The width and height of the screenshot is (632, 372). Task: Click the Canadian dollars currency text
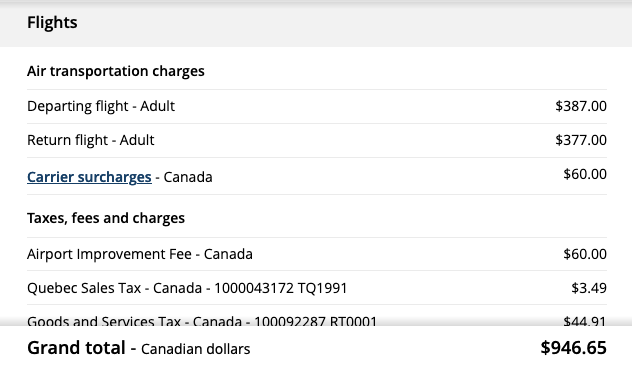(195, 349)
